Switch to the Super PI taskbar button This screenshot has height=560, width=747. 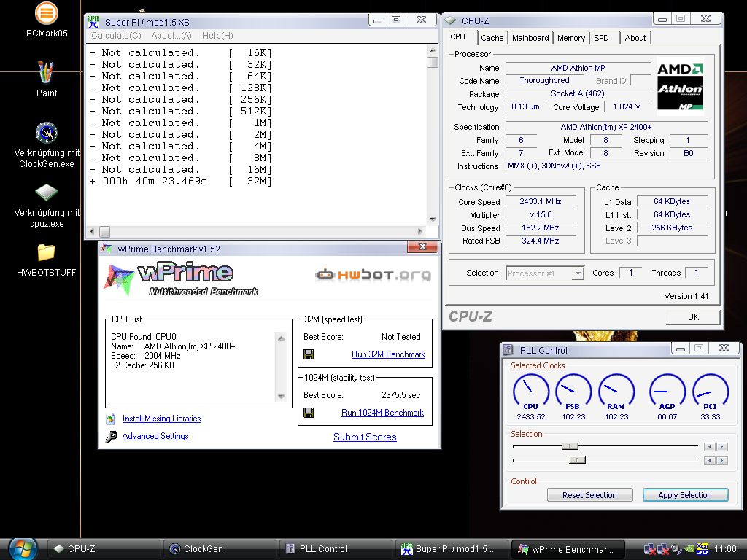[x=451, y=548]
